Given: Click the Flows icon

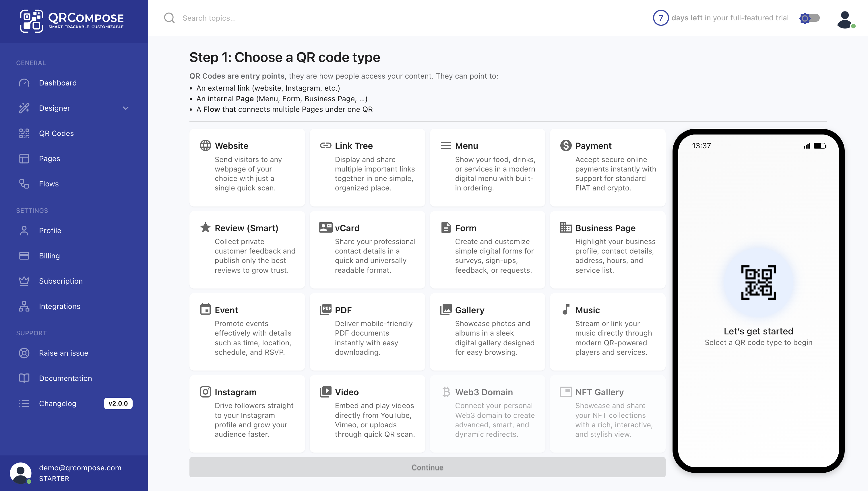Looking at the screenshot, I should (x=24, y=184).
